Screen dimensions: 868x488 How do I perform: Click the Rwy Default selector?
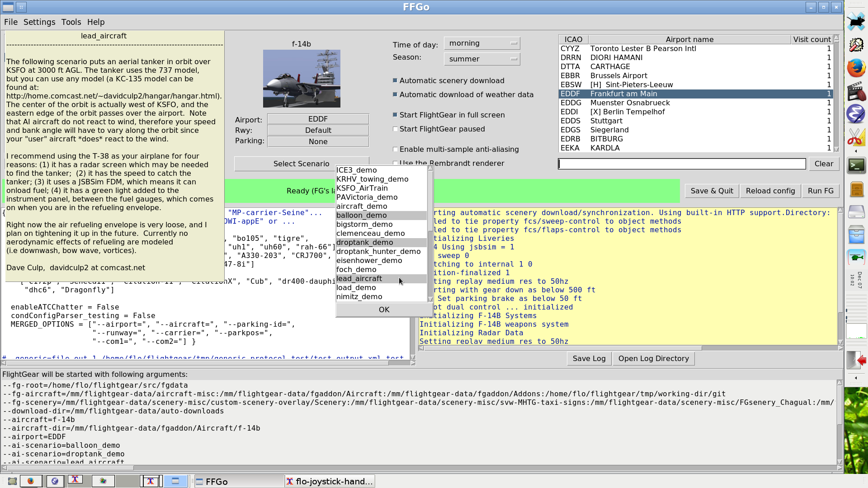(318, 130)
